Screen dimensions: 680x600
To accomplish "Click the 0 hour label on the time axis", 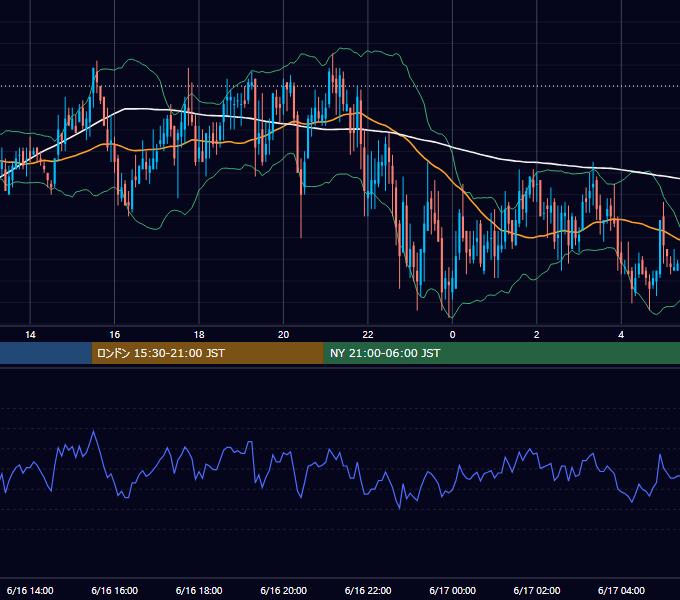I will click(x=452, y=335).
